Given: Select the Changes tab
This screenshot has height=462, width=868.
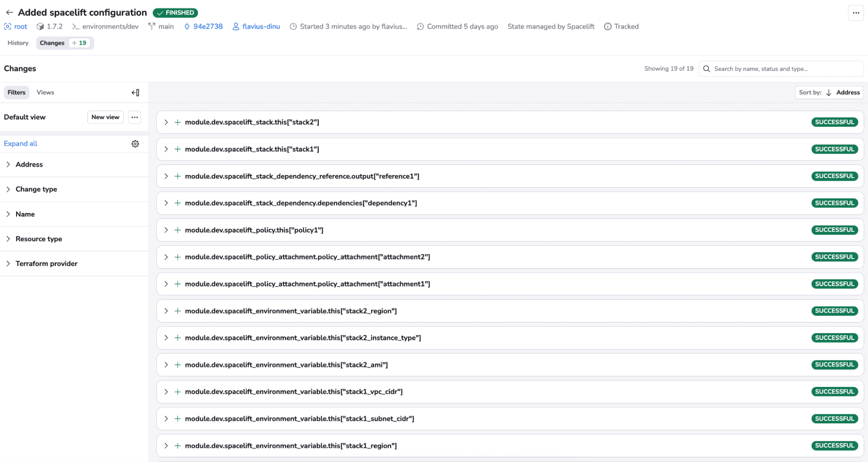Looking at the screenshot, I should (x=52, y=43).
